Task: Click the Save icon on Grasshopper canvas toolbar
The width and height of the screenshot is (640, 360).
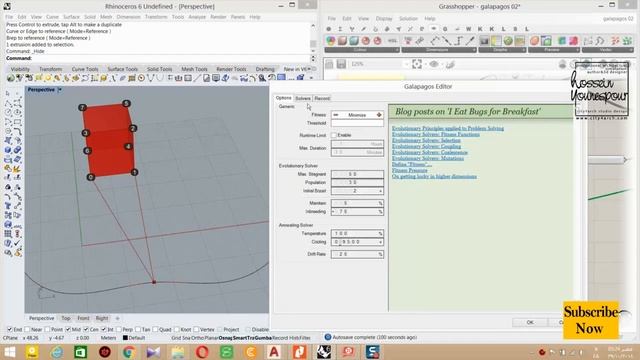Action: click(341, 64)
